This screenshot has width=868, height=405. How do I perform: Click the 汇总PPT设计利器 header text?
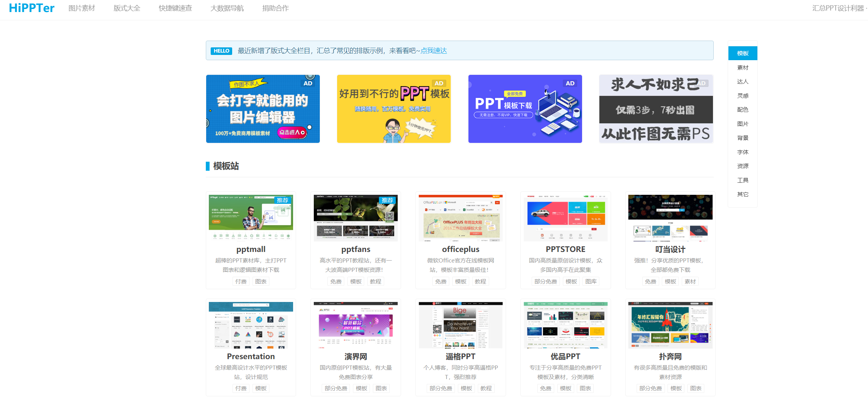[838, 8]
